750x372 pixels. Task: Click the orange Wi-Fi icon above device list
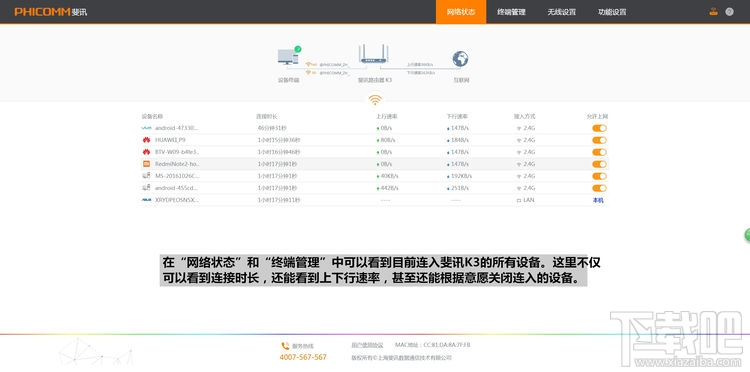coord(375,100)
